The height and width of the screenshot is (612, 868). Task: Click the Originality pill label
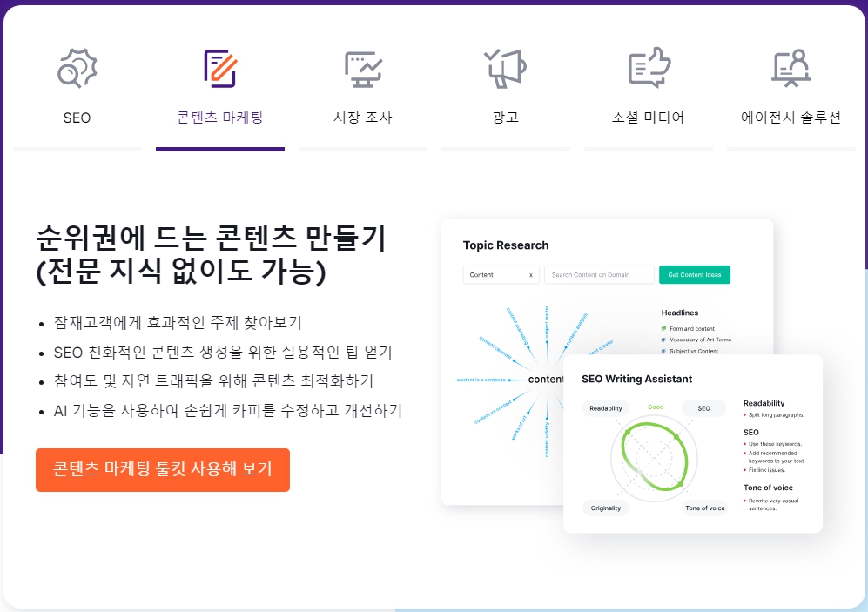(606, 508)
